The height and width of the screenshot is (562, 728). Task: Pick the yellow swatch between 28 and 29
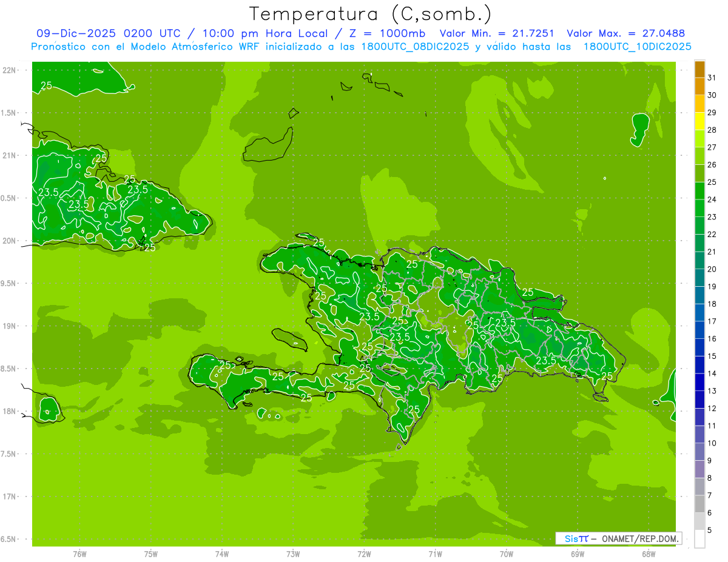tap(699, 122)
